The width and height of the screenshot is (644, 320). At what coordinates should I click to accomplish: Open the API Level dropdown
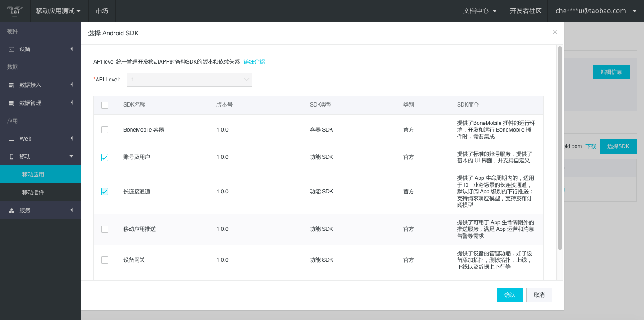coord(190,80)
